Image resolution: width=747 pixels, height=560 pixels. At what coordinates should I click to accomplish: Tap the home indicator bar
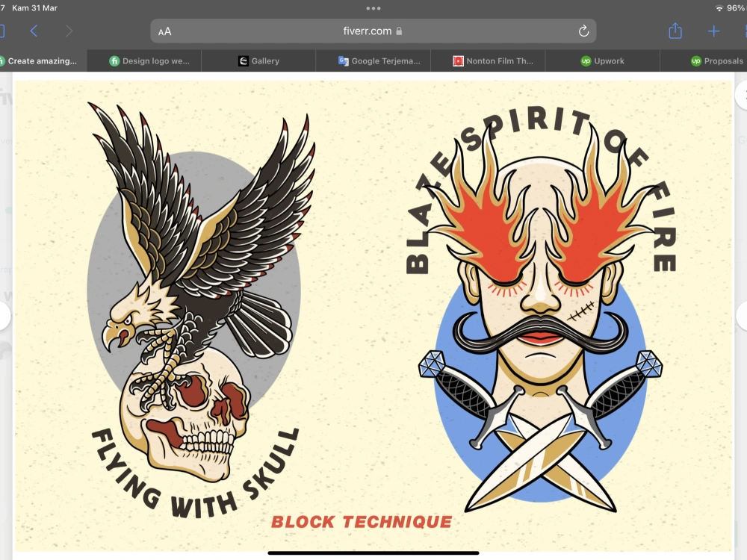click(x=373, y=553)
